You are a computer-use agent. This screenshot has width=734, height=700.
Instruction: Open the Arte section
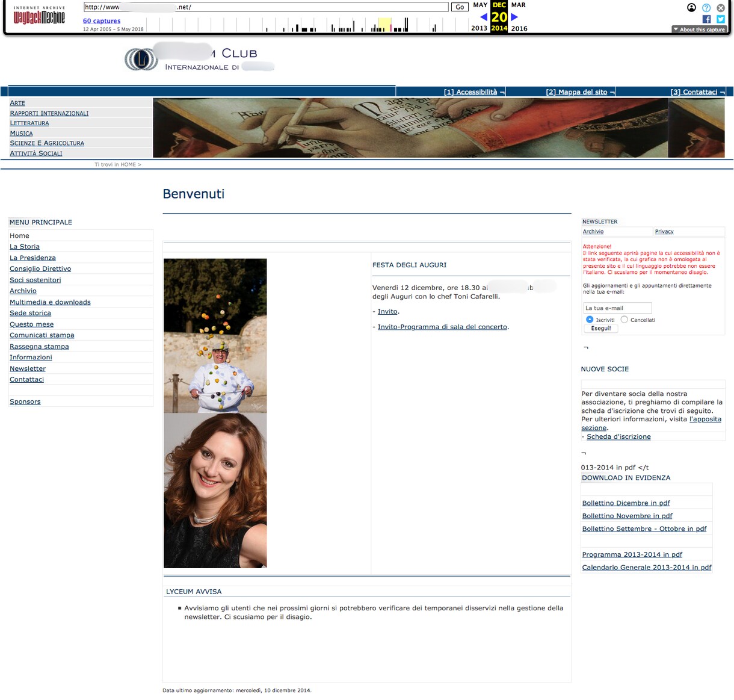[17, 103]
